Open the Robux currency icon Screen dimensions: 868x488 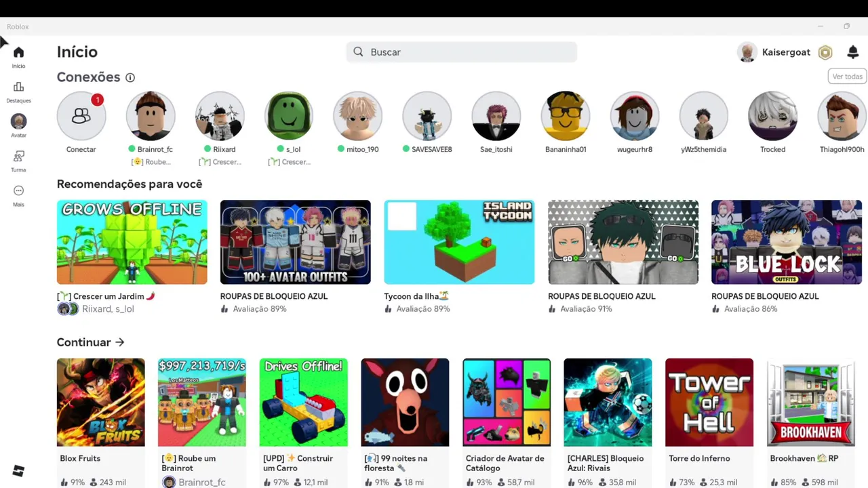pyautogui.click(x=825, y=52)
